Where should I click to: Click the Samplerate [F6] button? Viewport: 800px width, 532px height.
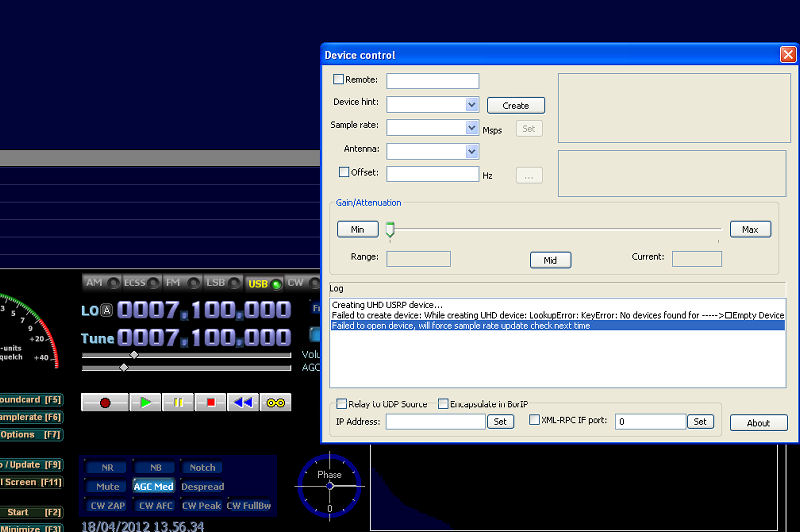coord(31,417)
